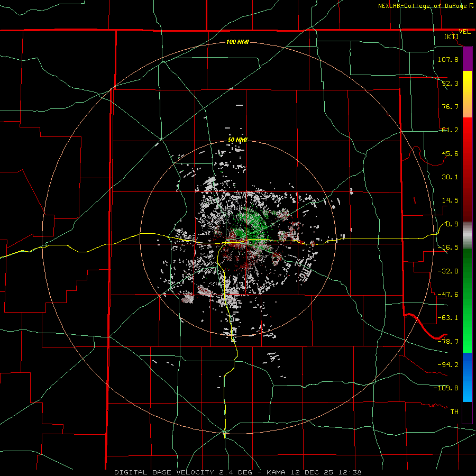Click the purple segment of the velocity color bar
Screen dimensions: 476x476
point(467,59)
